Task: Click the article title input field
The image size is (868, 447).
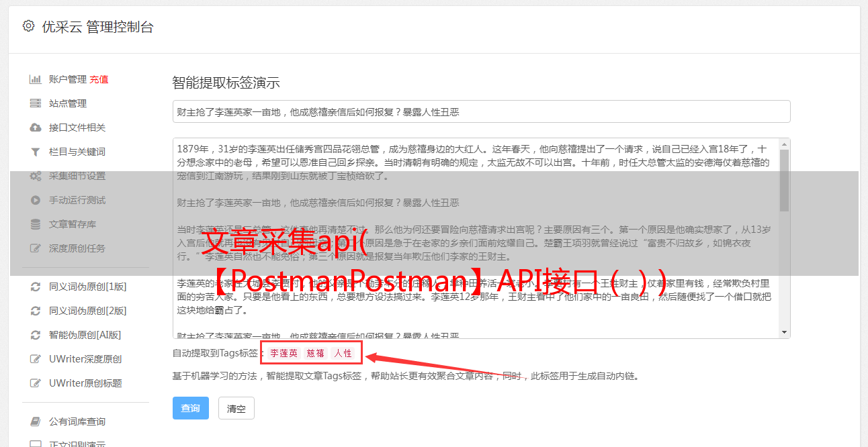Action: click(481, 111)
